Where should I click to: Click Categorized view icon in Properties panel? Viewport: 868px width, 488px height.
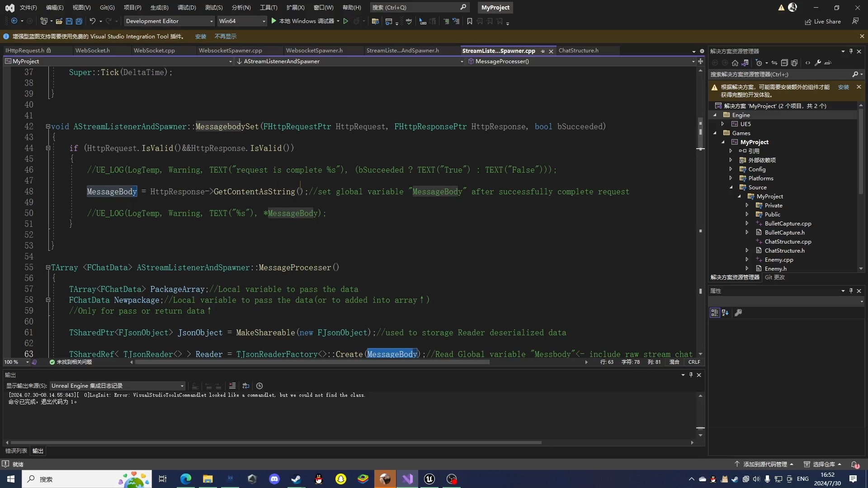click(x=715, y=313)
